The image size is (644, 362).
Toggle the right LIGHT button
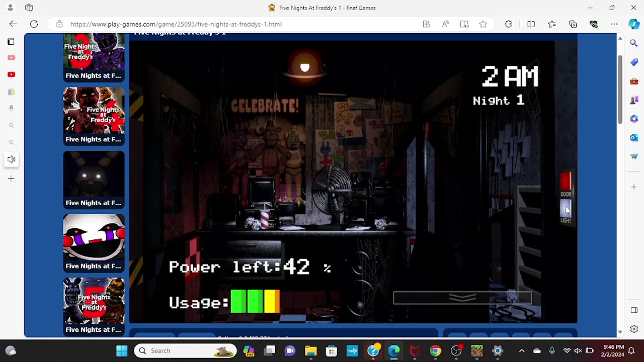(566, 209)
